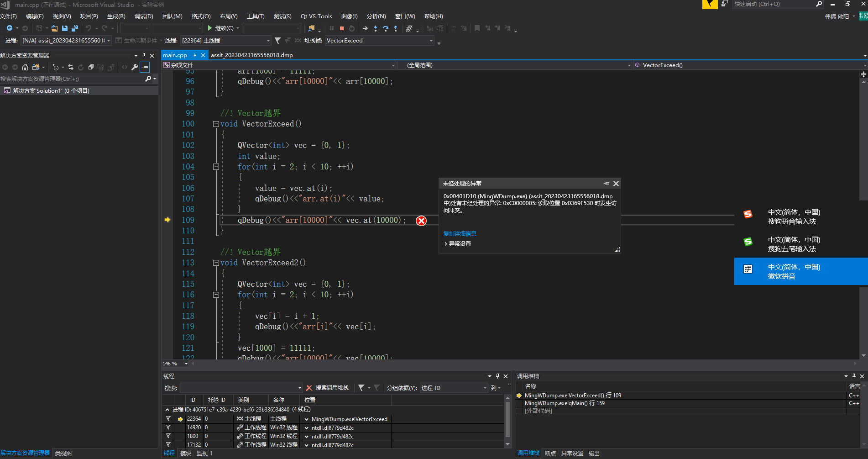Click the 搜索调用堆栈 icon in Threads panel

[309, 388]
